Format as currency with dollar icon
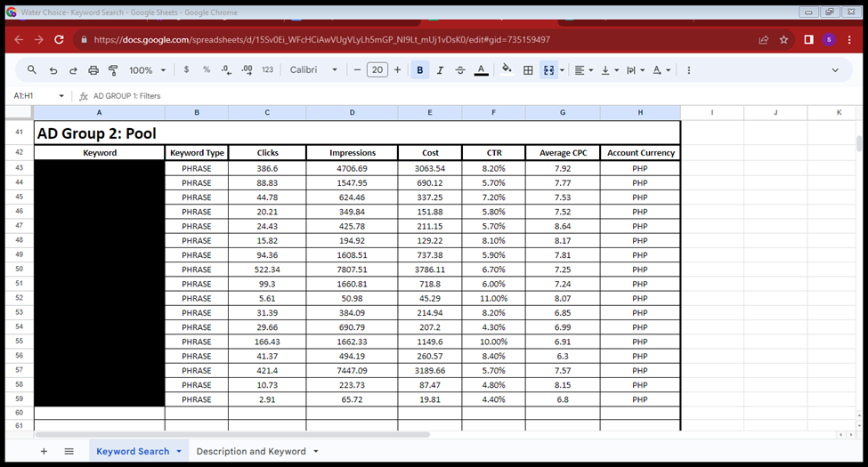868x467 pixels. [187, 69]
